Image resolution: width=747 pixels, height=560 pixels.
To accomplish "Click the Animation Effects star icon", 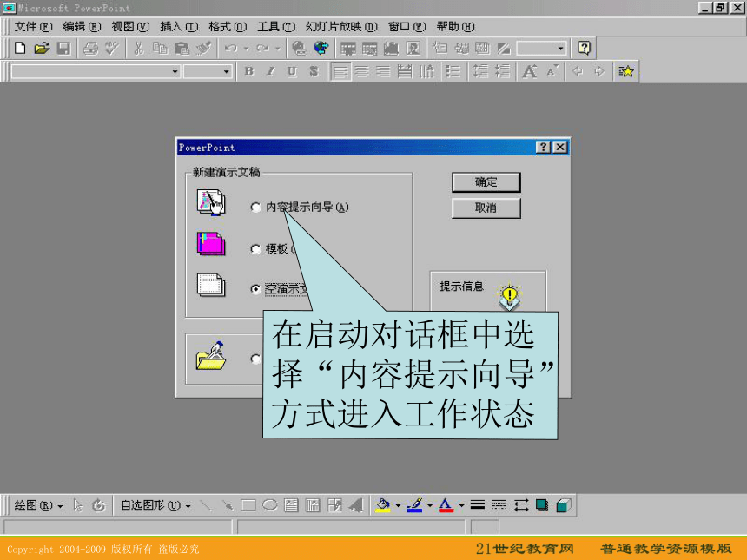I will 626,71.
